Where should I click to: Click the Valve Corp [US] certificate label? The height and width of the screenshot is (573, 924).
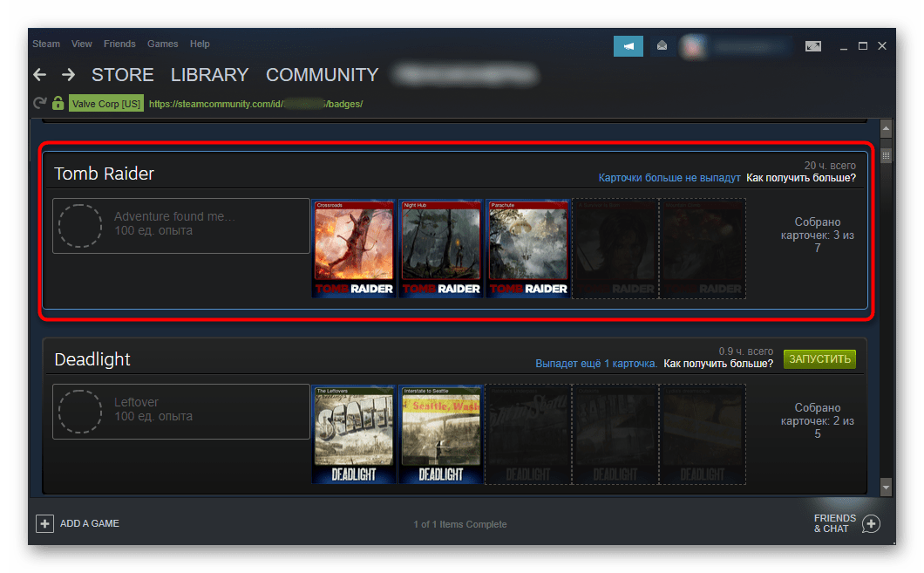coord(106,104)
